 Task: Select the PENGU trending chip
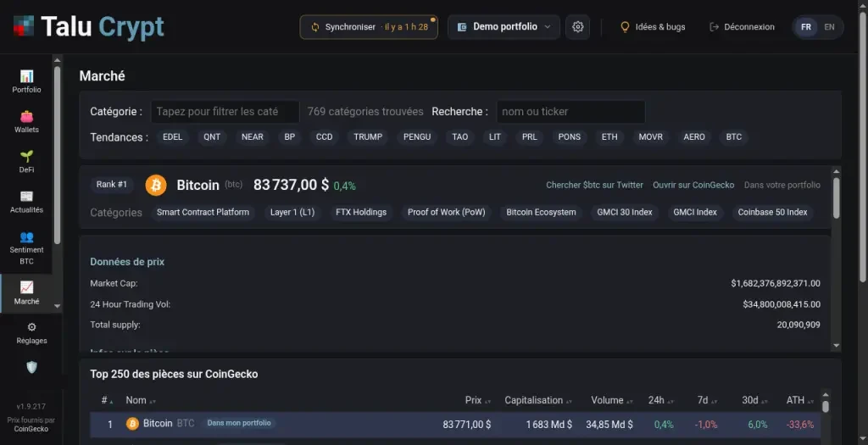point(417,136)
